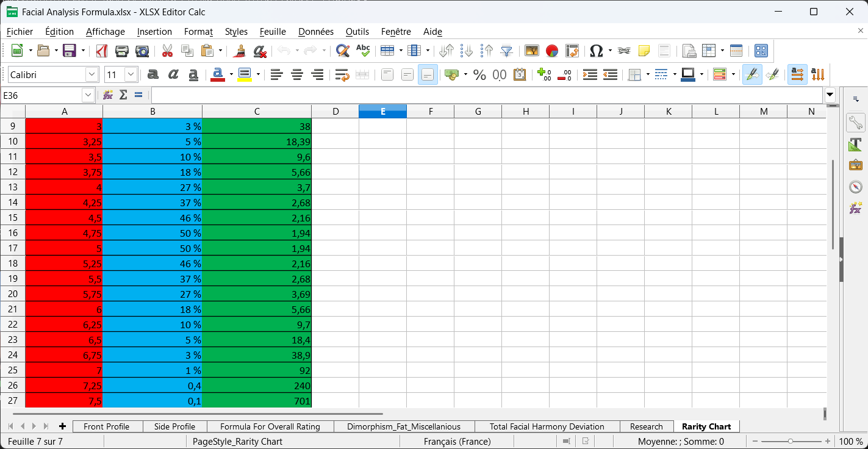Enable the AutoFilter funnel icon
Viewport: 868px width, 449px height.
click(x=507, y=51)
